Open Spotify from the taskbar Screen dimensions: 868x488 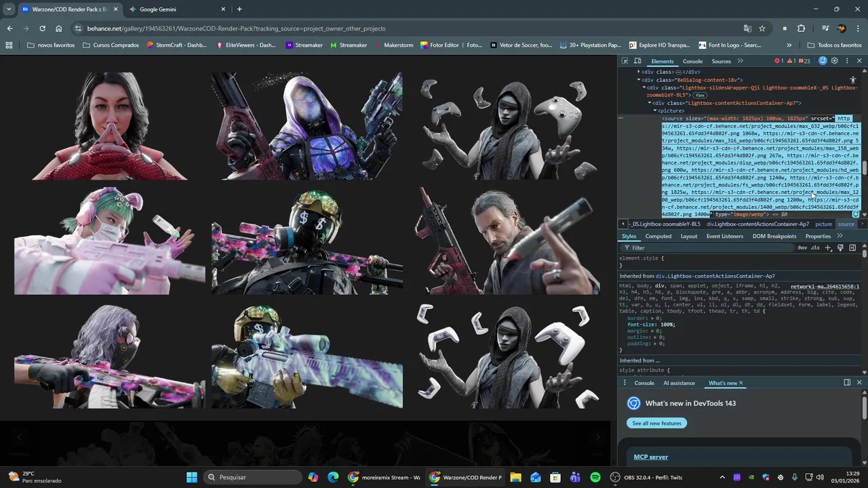coord(595,477)
